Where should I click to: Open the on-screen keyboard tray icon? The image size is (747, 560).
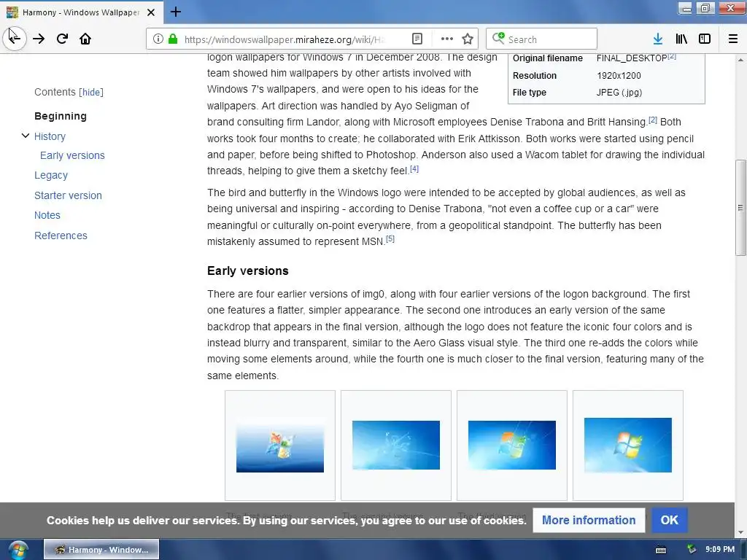click(661, 550)
